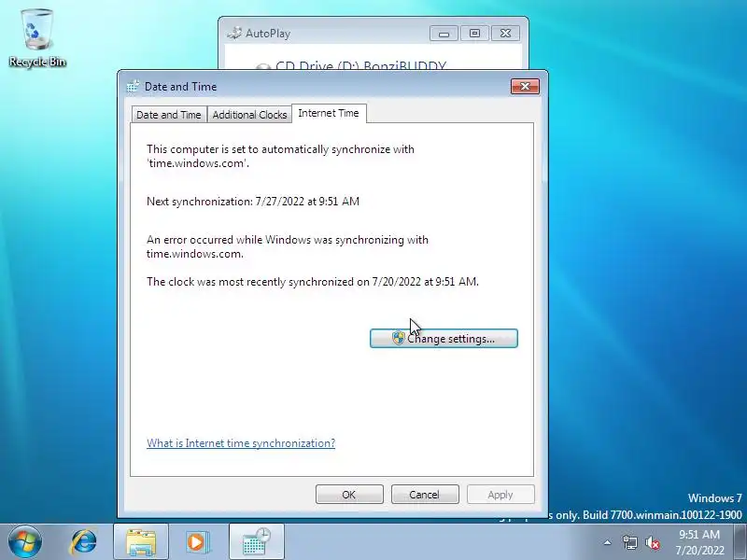This screenshot has width=747, height=560.
Task: Click the 'clock was most recently synchronized' text
Action: [313, 282]
